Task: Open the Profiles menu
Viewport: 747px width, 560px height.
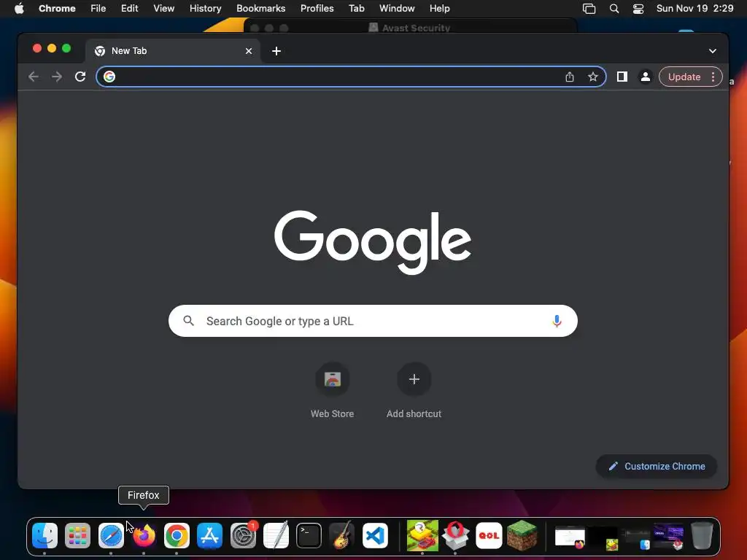Action: [317, 8]
